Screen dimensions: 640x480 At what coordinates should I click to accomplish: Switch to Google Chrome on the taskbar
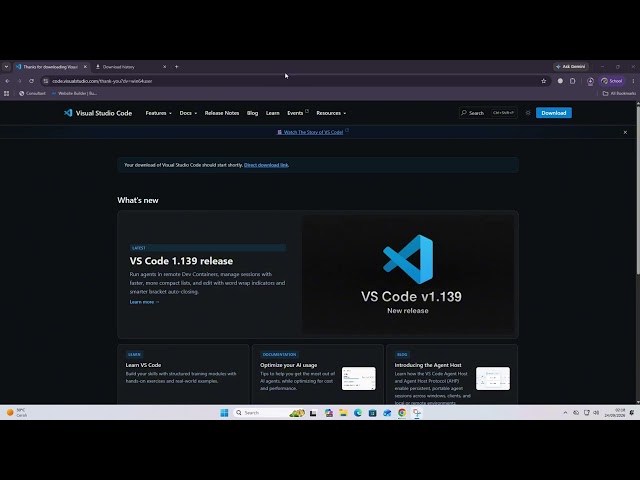tap(402, 413)
